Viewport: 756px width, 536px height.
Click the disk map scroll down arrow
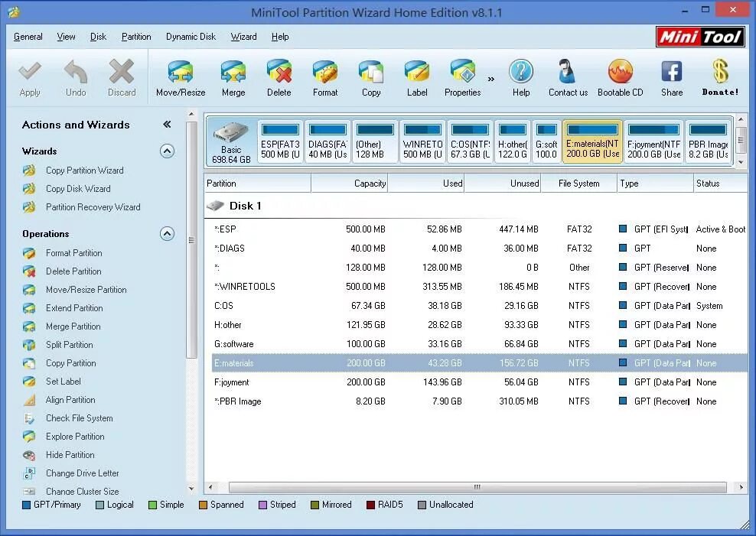pos(741,162)
